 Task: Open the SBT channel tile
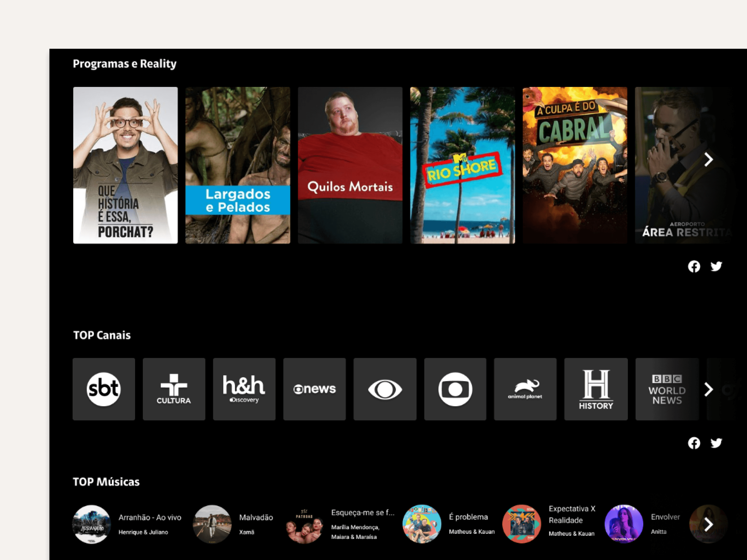tap(104, 389)
